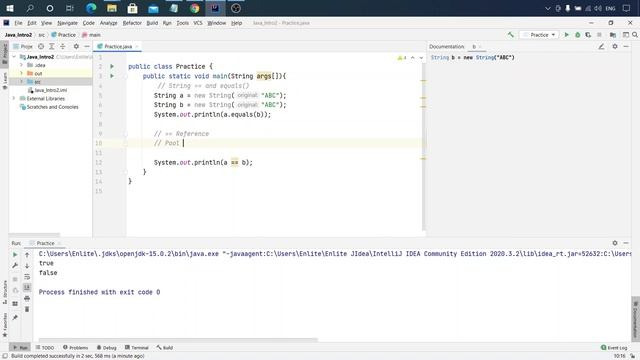The height and width of the screenshot is (360, 640).
Task: Edit source pencil icon in Documentation panel
Action: [601, 47]
